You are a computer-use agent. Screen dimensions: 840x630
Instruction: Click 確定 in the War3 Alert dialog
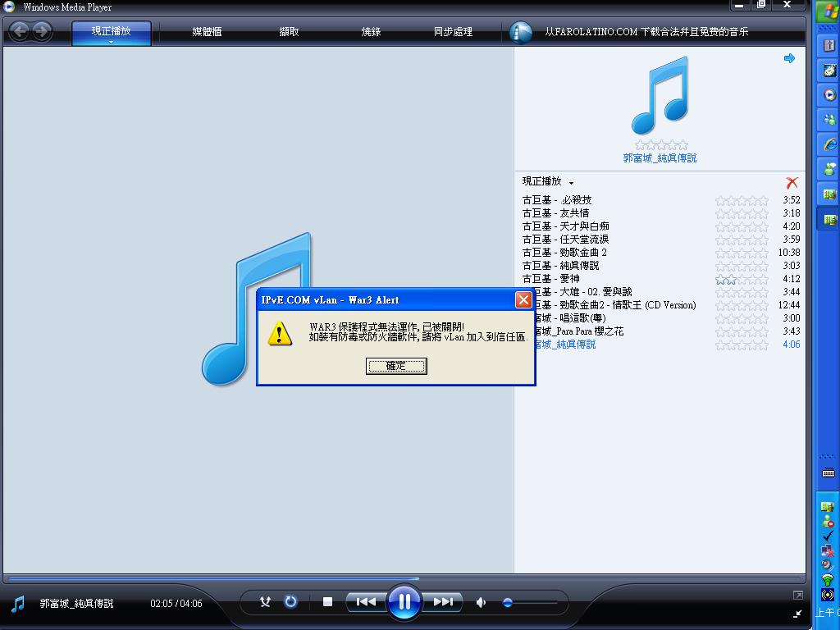click(x=396, y=366)
